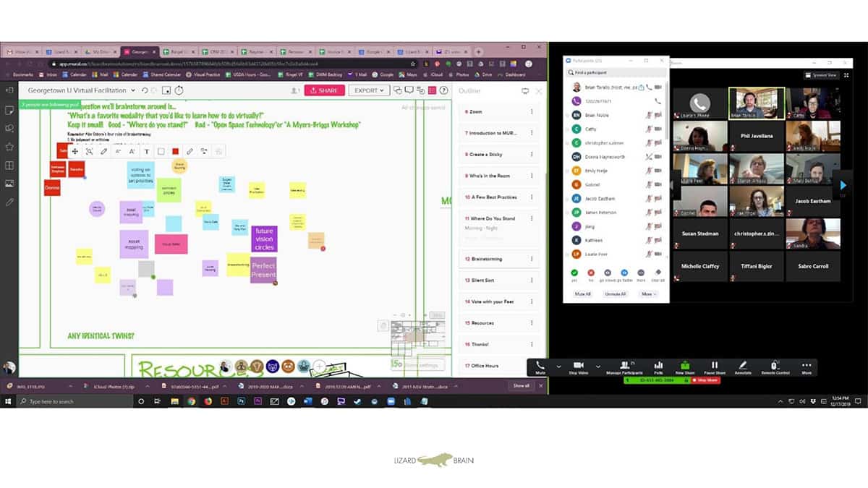
Task: Click the pink SHARE button in Mural
Action: 324,90
